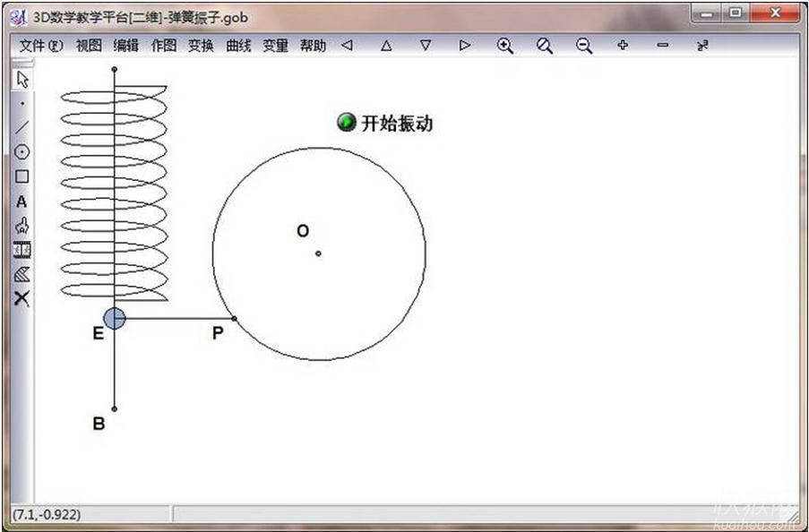The height and width of the screenshot is (532, 809).
Task: Select the text tool labeled A
Action: [22, 202]
